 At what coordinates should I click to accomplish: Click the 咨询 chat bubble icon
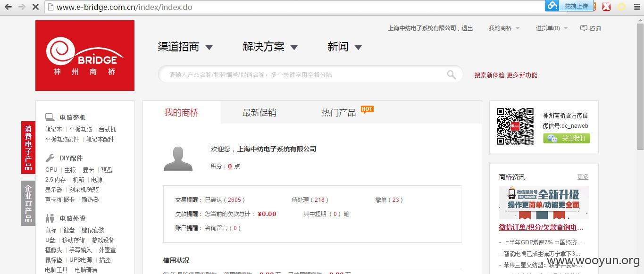click(584, 28)
